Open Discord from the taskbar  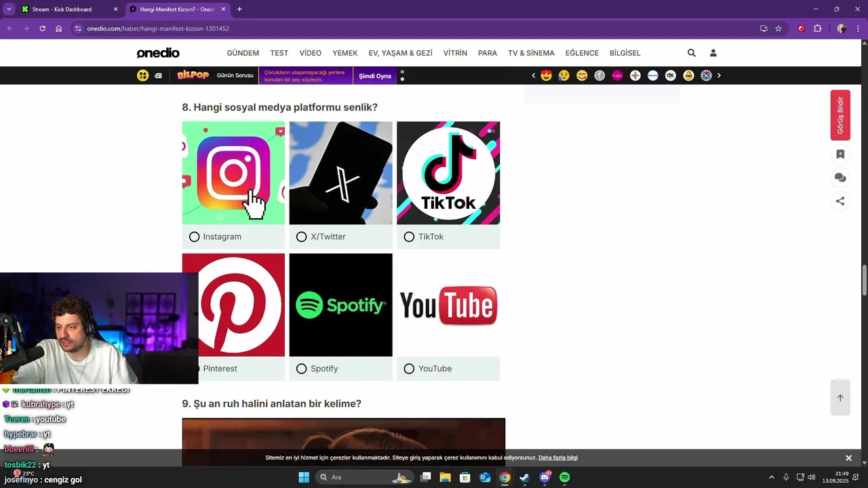tap(545, 477)
